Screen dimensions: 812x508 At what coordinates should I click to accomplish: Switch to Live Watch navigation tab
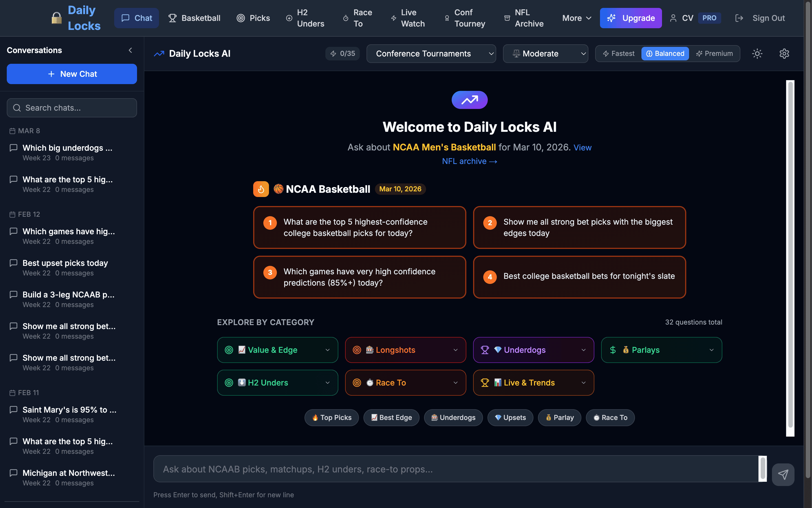(408, 18)
